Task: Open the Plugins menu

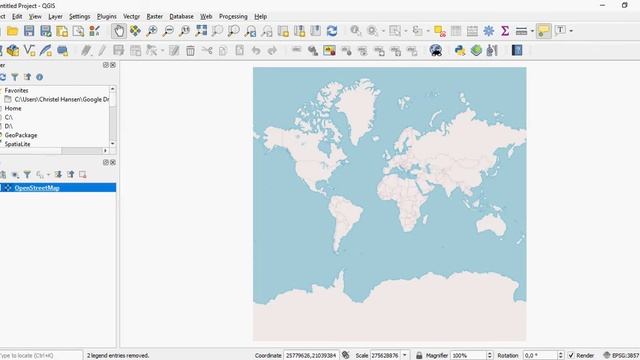Action: [107, 17]
